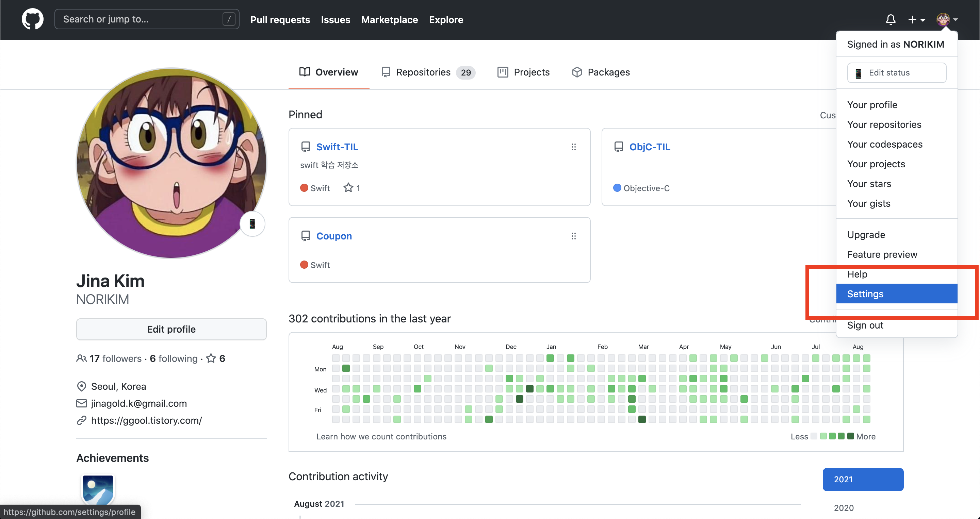Open the plus create-new dropdown
This screenshot has height=519, width=980.
tap(916, 19)
